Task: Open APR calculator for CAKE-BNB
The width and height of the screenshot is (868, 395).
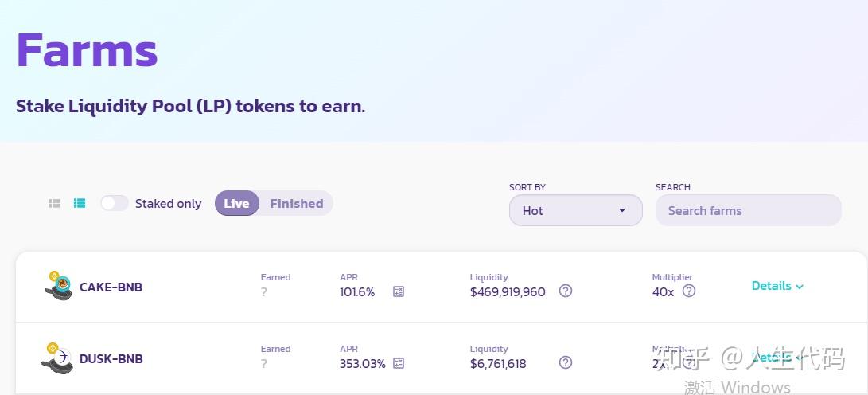Action: [x=399, y=291]
